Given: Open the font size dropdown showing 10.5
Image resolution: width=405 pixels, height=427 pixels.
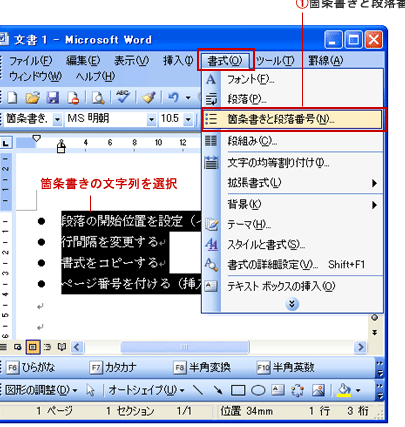Looking at the screenshot, I should pyautogui.click(x=188, y=119).
